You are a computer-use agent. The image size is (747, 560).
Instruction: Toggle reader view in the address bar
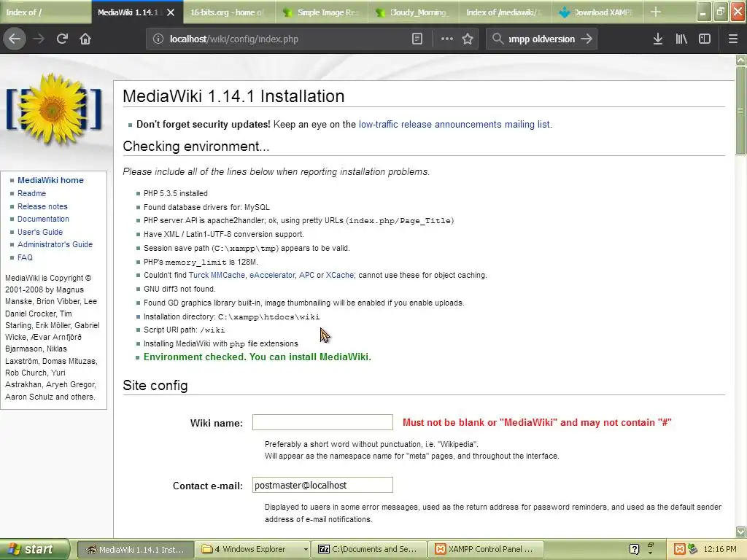[x=417, y=39]
